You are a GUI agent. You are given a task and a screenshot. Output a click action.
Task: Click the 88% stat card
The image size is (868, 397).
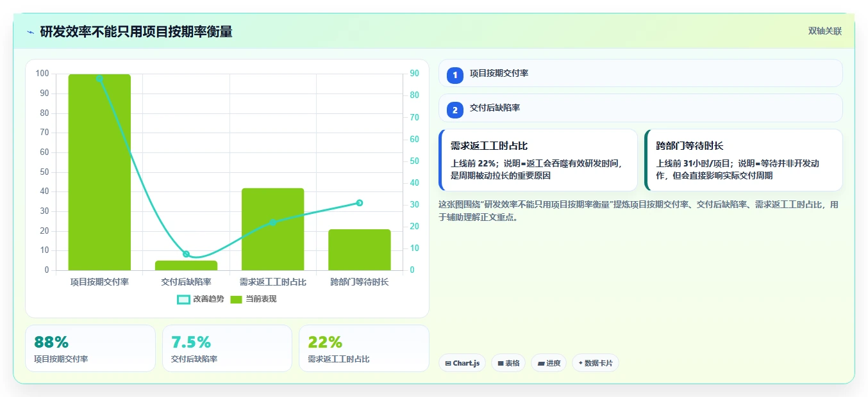[90, 348]
